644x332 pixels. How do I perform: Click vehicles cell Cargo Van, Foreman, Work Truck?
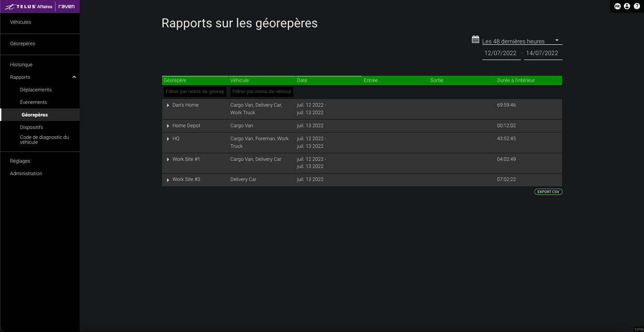point(260,142)
